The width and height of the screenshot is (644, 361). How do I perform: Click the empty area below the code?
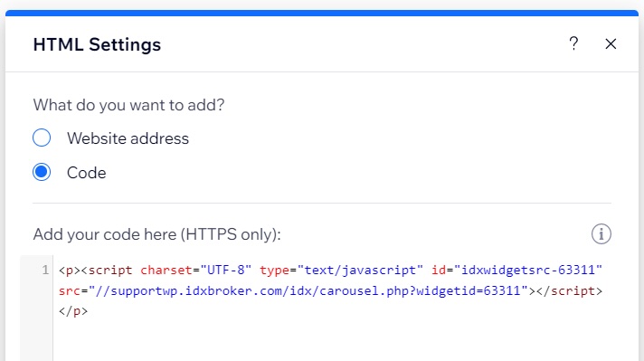[328, 341]
